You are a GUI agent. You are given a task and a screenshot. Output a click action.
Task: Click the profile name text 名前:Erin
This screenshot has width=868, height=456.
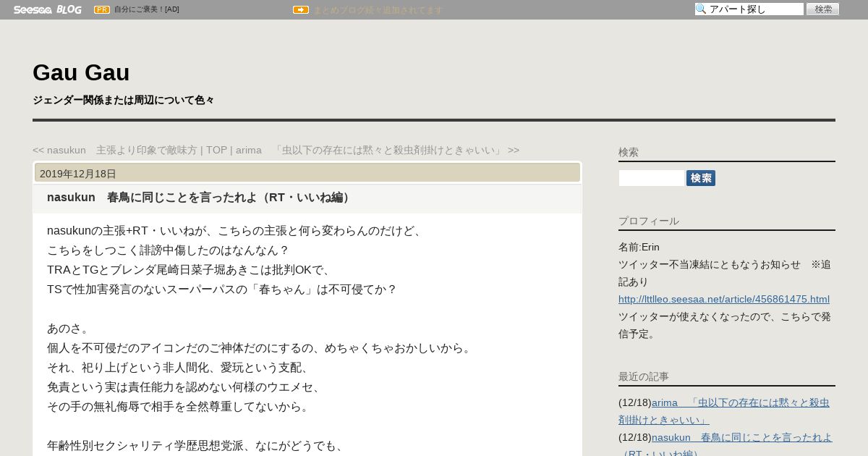click(x=639, y=247)
